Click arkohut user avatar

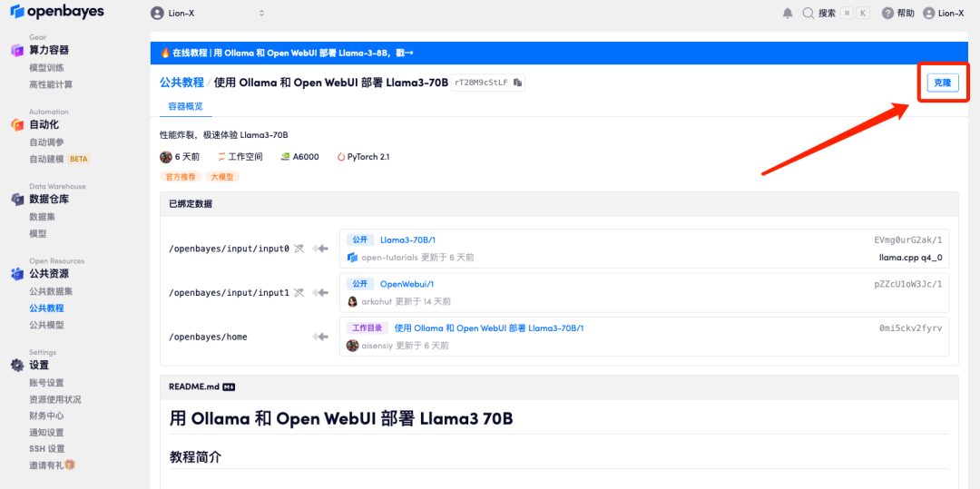[x=352, y=301]
